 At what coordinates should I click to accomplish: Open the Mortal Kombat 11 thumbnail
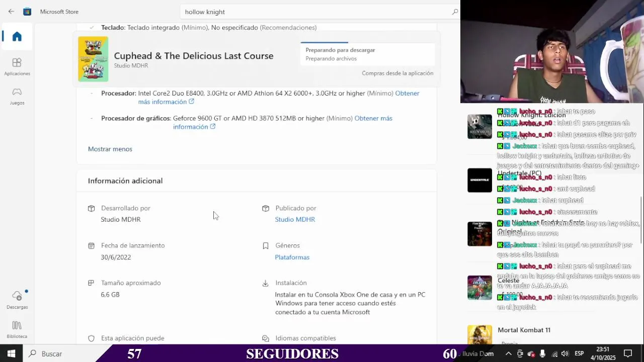479,334
